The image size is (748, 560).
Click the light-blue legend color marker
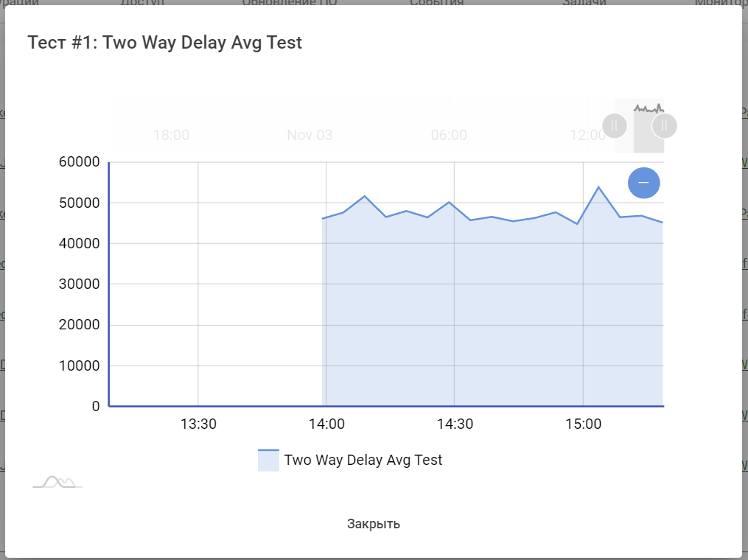pos(268,460)
